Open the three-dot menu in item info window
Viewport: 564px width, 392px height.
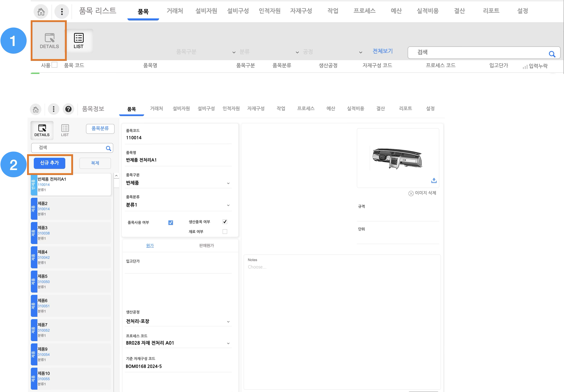click(53, 109)
